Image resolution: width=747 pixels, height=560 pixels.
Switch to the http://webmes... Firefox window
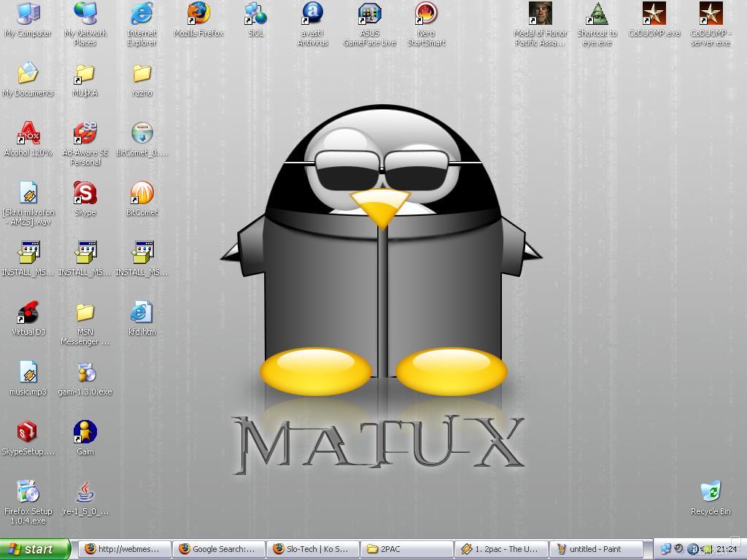(x=124, y=549)
